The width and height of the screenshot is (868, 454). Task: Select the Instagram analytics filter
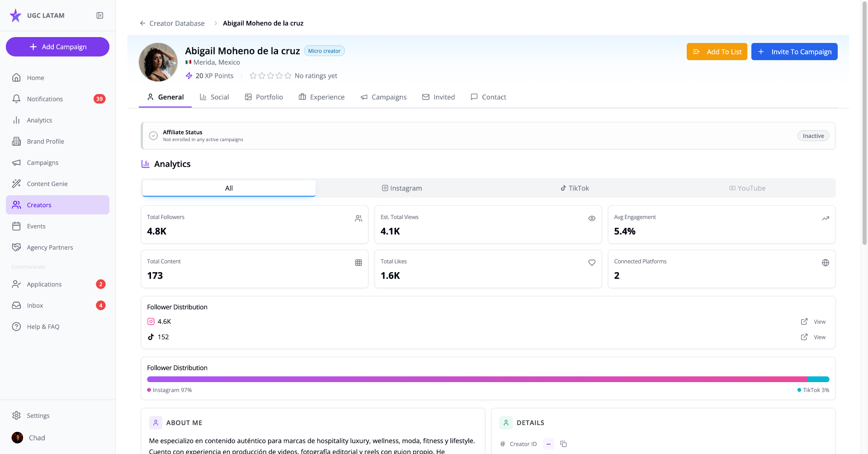(x=402, y=188)
